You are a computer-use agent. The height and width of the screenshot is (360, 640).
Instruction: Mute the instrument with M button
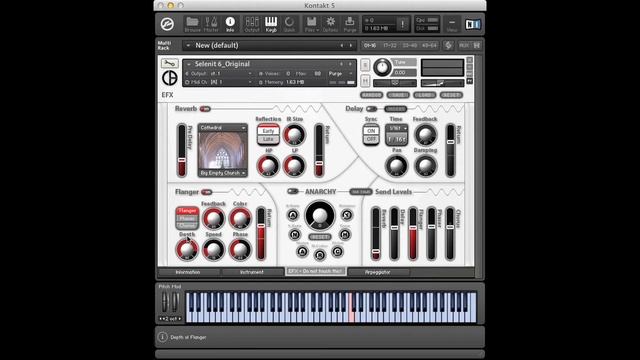click(365, 81)
